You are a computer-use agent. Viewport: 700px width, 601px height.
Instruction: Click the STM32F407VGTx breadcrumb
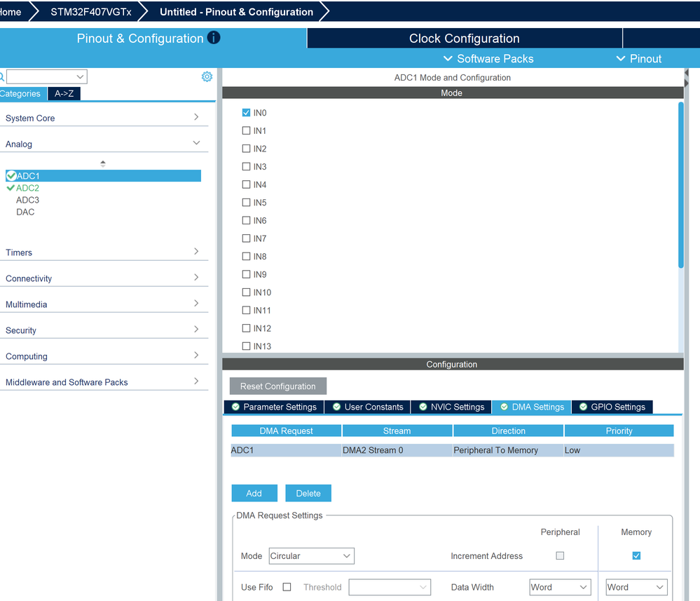(91, 12)
